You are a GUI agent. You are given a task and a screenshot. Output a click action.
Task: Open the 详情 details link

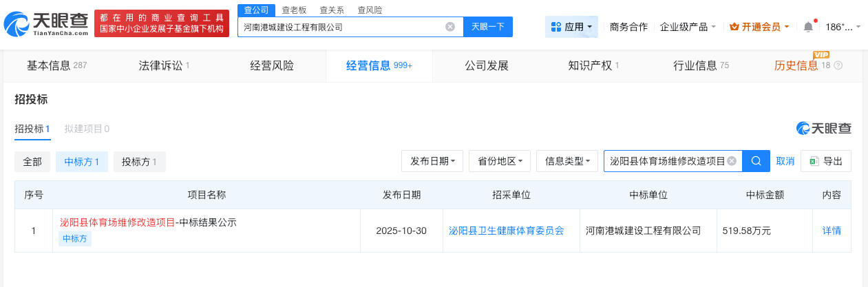point(832,231)
